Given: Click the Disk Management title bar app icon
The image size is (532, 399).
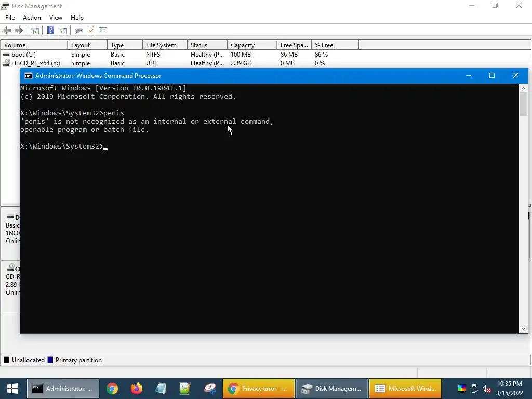Looking at the screenshot, I should click(x=5, y=6).
